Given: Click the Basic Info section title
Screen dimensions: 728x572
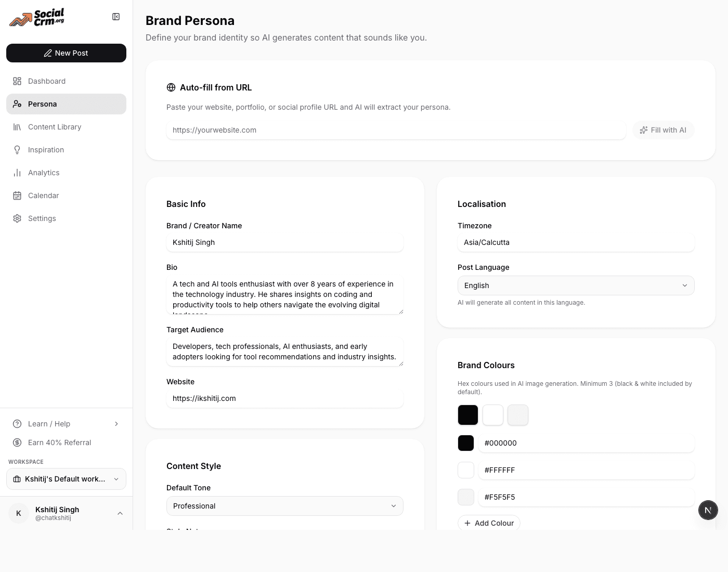Looking at the screenshot, I should coord(186,204).
